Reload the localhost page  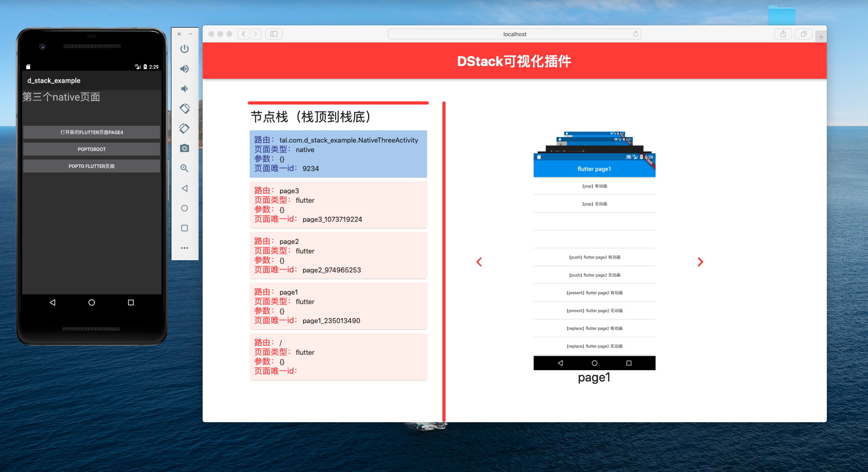coord(636,34)
